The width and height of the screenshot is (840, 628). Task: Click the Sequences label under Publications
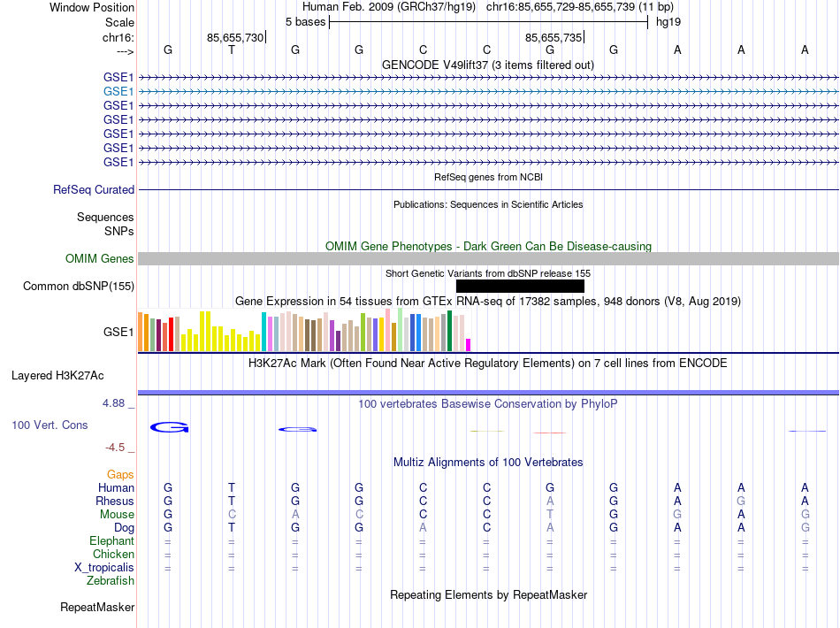[105, 217]
